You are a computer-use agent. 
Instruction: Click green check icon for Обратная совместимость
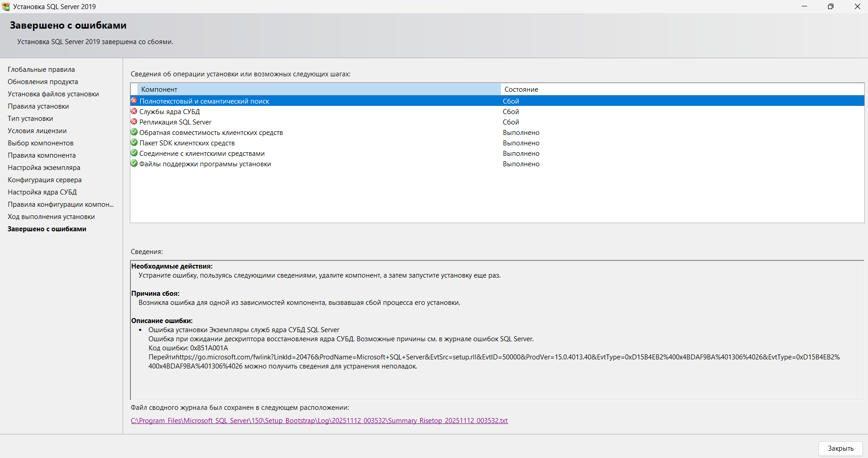pos(134,132)
